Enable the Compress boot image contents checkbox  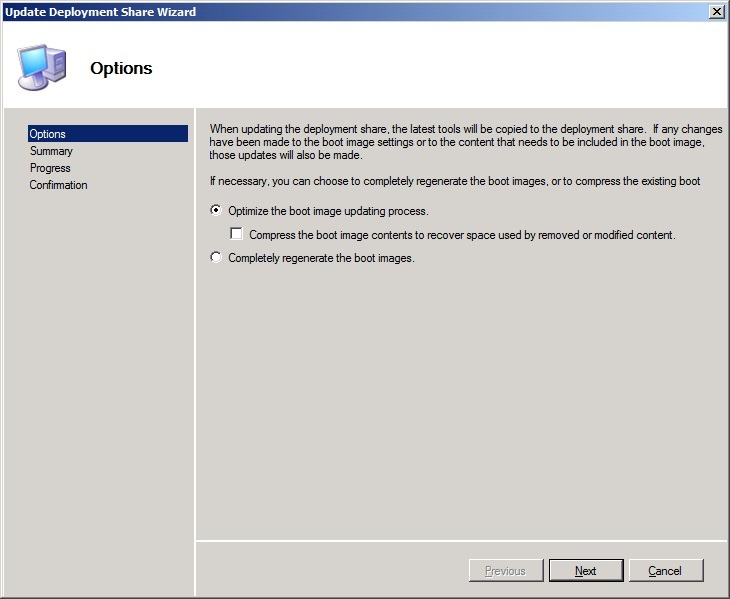click(x=237, y=235)
